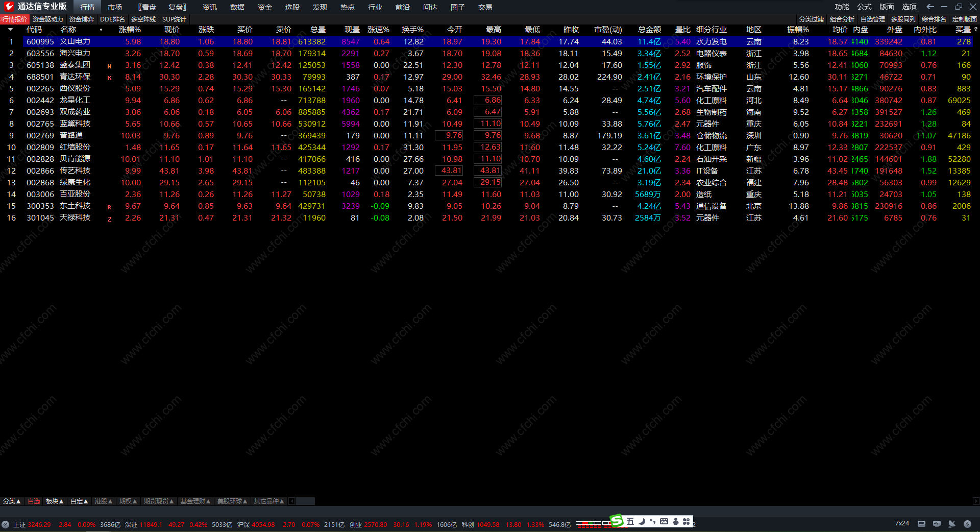This screenshot has width=980, height=532.
Task: Open the 资讯 news menu
Action: pyautogui.click(x=210, y=7)
